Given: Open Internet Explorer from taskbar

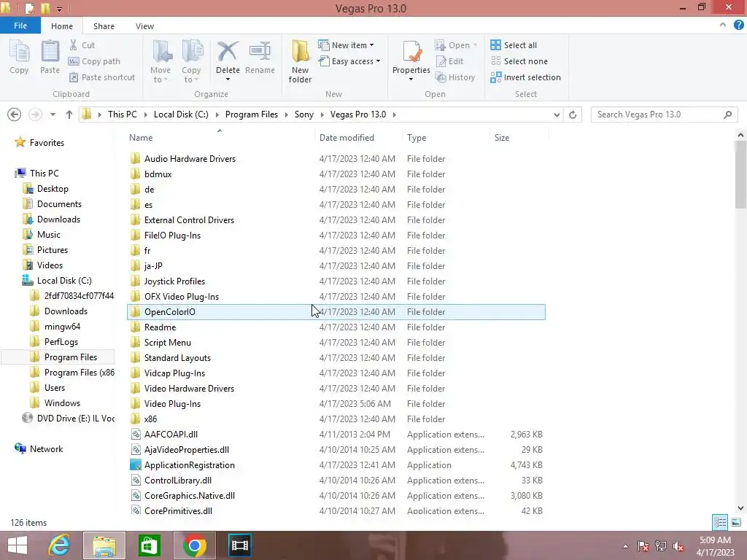Looking at the screenshot, I should point(60,545).
